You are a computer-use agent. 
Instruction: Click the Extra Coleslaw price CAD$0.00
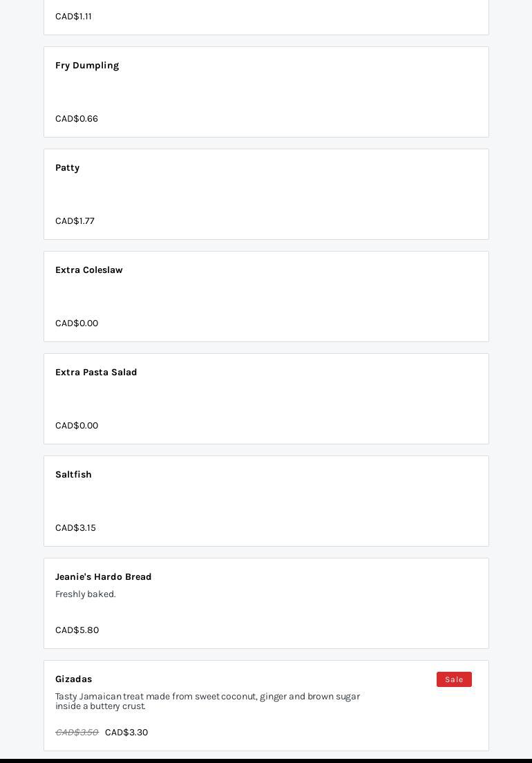(77, 323)
